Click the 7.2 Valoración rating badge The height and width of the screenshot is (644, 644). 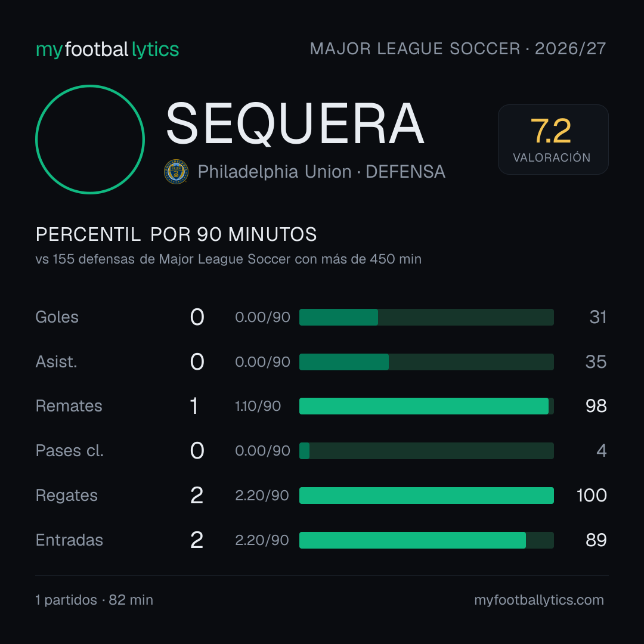(553, 139)
